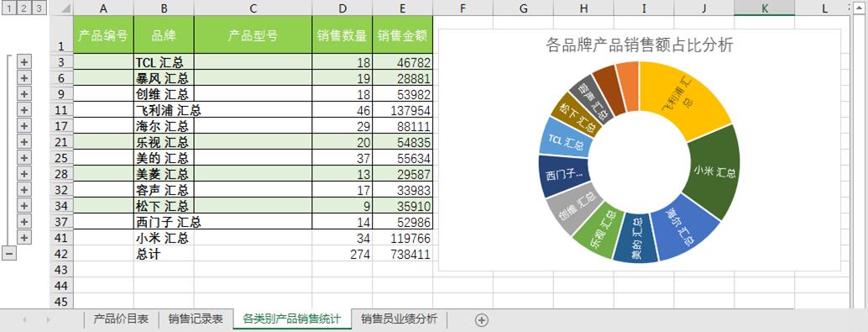
Task: Expand the 暴风 汇总 row group
Action: 24,78
